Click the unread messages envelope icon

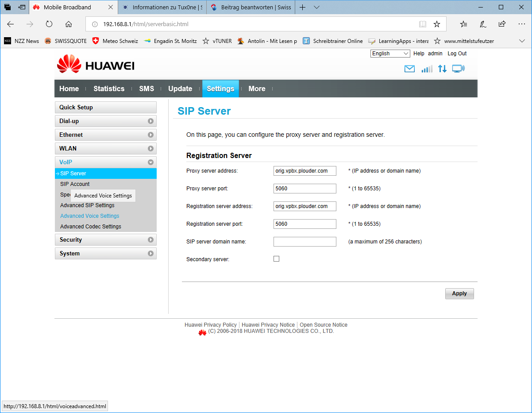pos(409,69)
